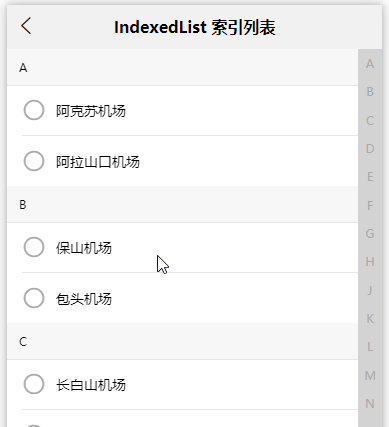Go to index letter F
The height and width of the screenshot is (427, 389).
[x=370, y=205]
